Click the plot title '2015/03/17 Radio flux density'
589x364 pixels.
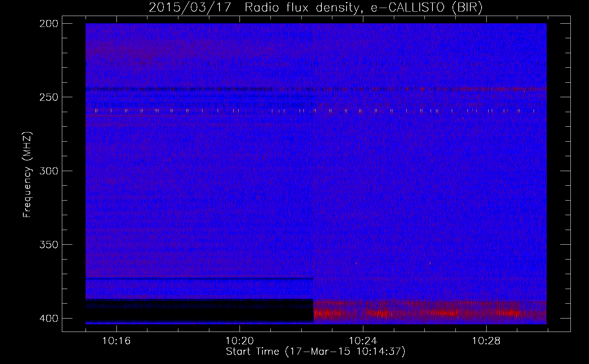316,7
